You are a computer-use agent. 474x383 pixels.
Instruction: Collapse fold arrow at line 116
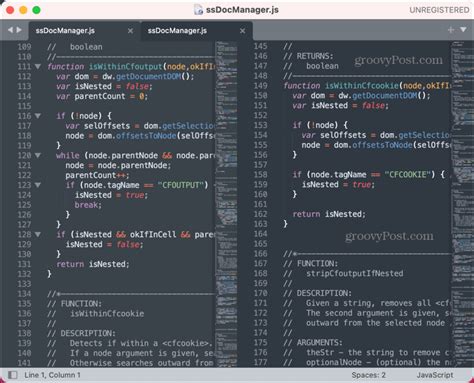click(38, 116)
